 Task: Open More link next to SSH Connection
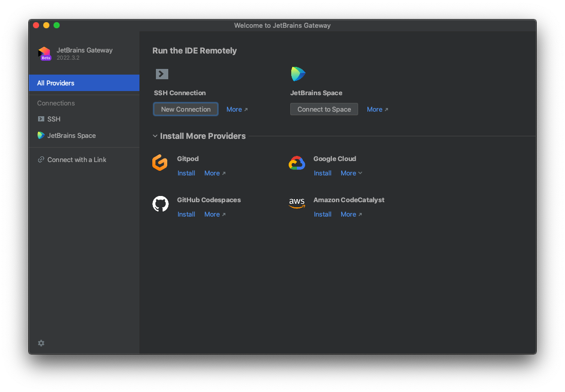(x=237, y=110)
